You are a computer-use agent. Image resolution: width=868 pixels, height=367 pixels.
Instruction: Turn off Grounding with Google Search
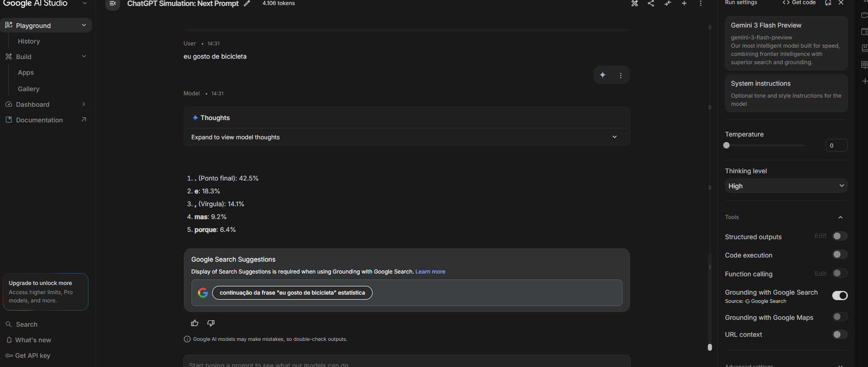click(x=840, y=296)
